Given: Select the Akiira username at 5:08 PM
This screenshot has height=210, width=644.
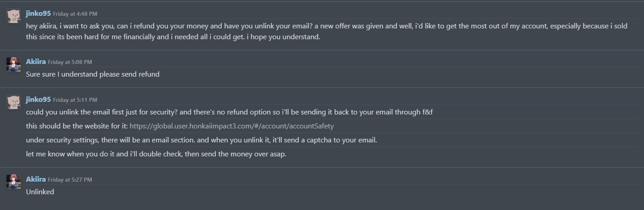Looking at the screenshot, I should coord(36,62).
